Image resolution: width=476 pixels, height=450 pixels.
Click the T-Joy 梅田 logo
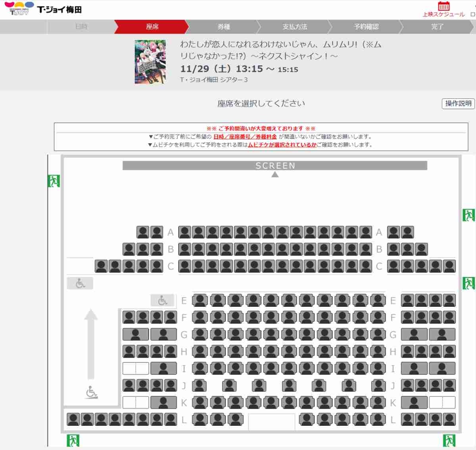coord(43,9)
